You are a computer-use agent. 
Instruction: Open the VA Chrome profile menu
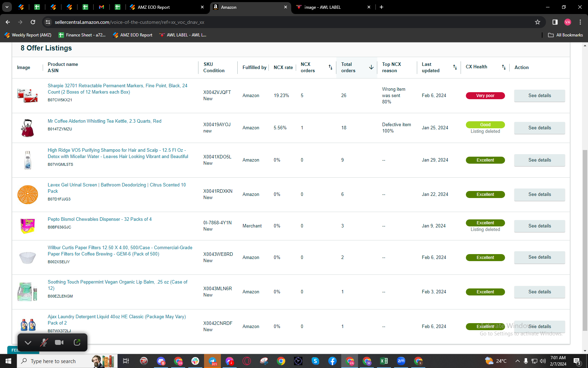coord(568,22)
